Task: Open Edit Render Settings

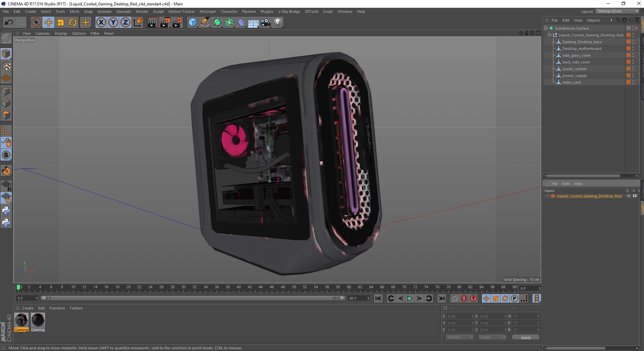Action: click(x=177, y=23)
